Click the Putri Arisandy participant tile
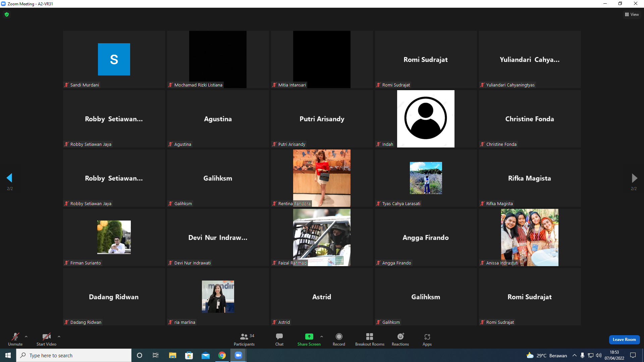The image size is (644, 362). [x=322, y=119]
